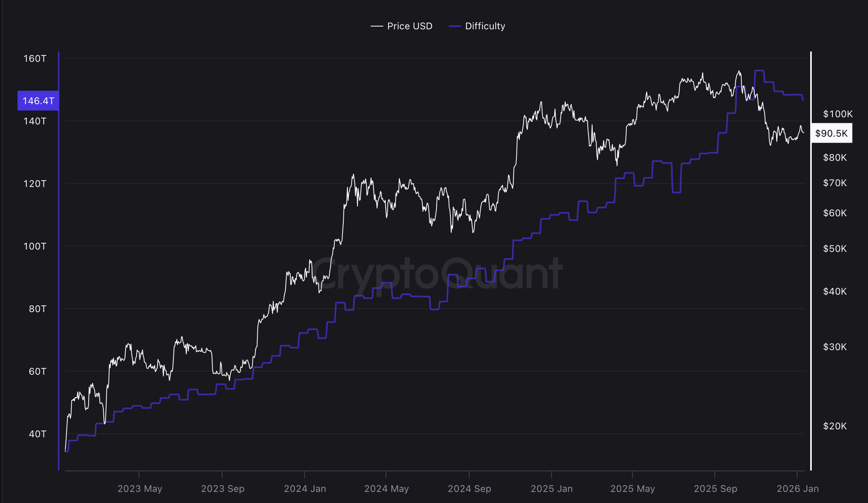The width and height of the screenshot is (868, 503).
Task: Click the purple left axis border strip
Action: [59, 277]
